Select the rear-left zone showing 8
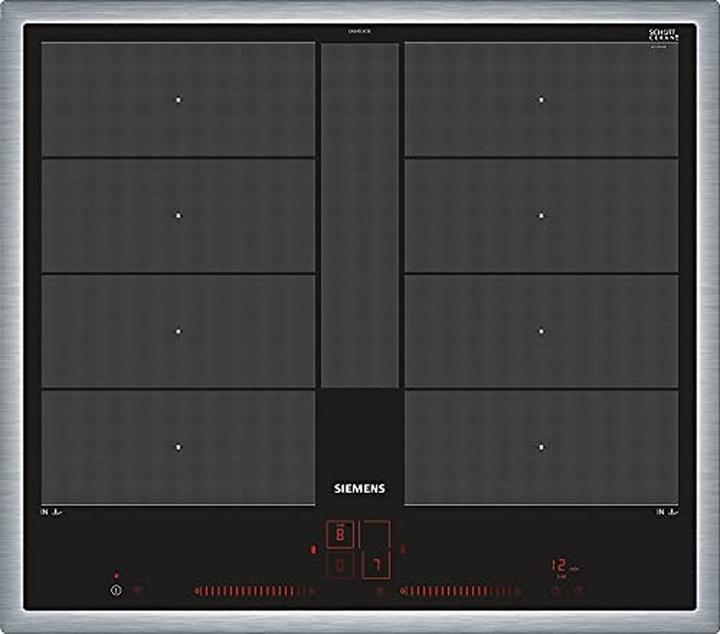Viewport: 720px width, 634px height. [x=341, y=534]
